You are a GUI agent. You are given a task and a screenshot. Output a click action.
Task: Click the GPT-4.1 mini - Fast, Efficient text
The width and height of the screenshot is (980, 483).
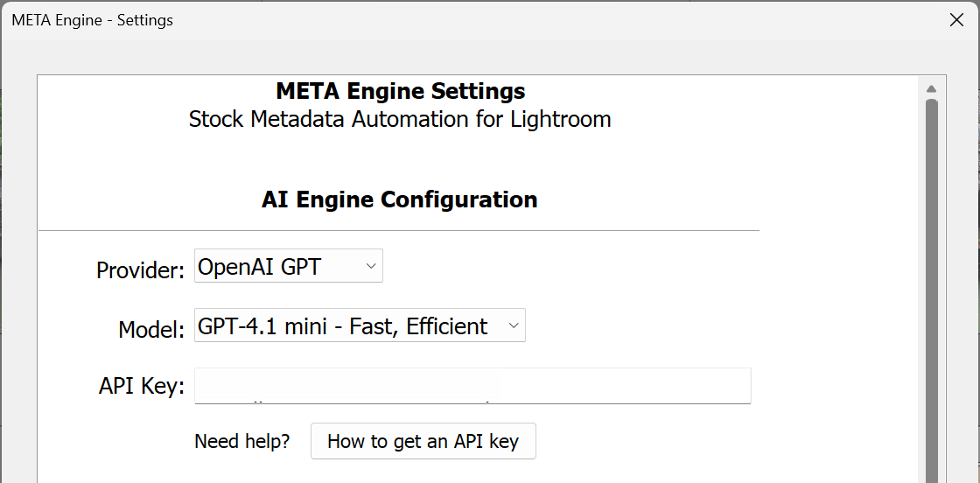tap(343, 326)
